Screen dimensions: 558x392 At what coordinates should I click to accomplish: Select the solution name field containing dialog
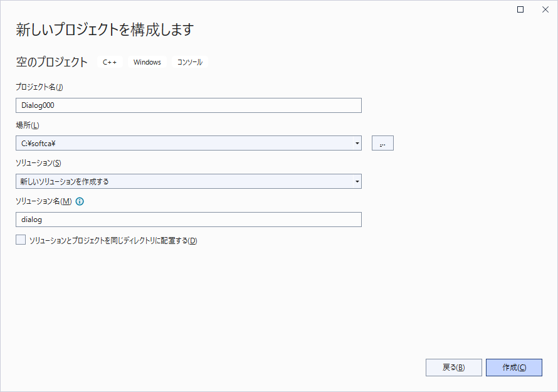pyautogui.click(x=188, y=220)
